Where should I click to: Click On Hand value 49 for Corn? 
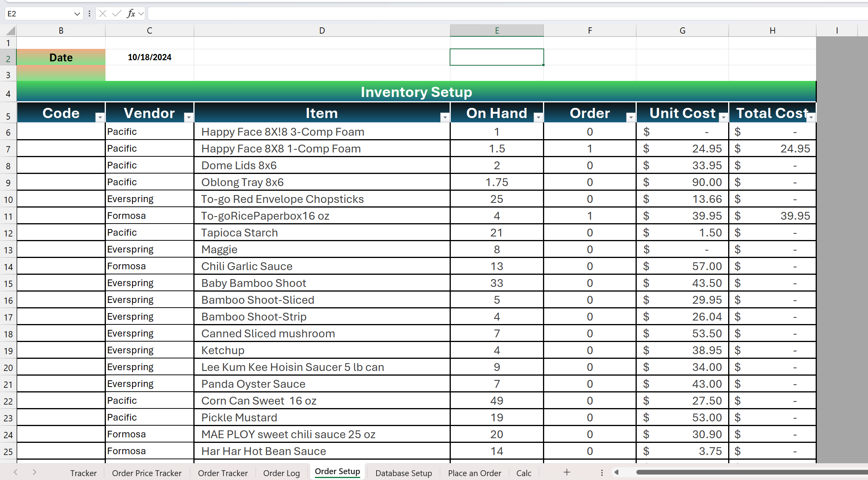tap(497, 401)
